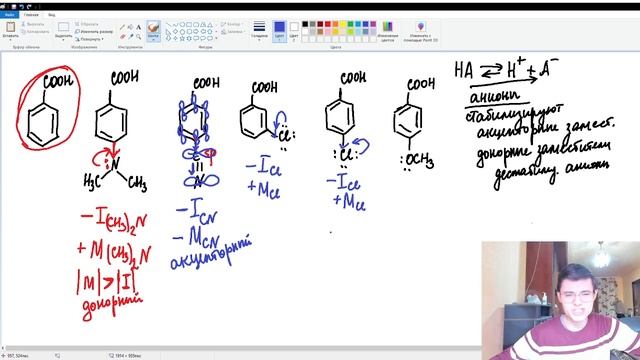Pick the yellow color swatch
This screenshot has height=360, width=640.
point(343,24)
